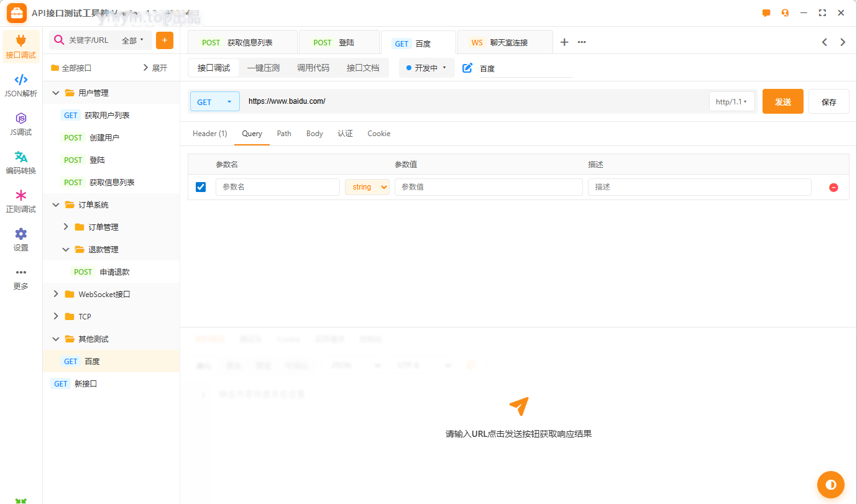The height and width of the screenshot is (504, 857).
Task: Open the 开发中 status dropdown
Action: pos(426,68)
